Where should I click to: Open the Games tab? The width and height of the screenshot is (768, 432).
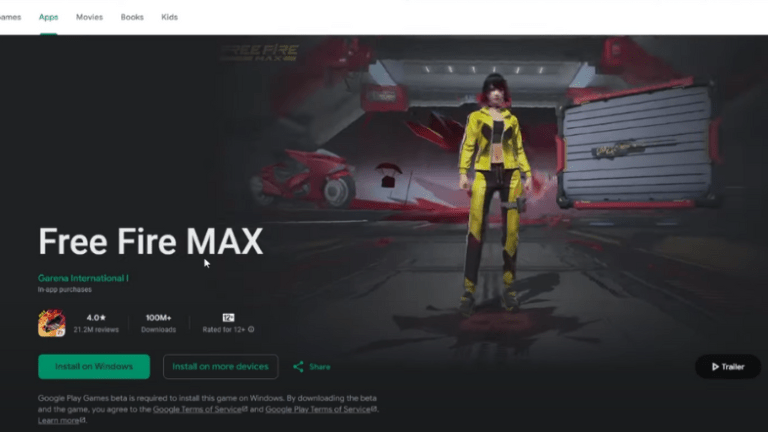point(9,18)
